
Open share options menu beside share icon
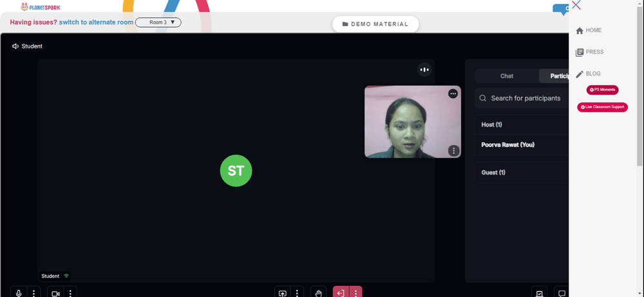coord(297,293)
